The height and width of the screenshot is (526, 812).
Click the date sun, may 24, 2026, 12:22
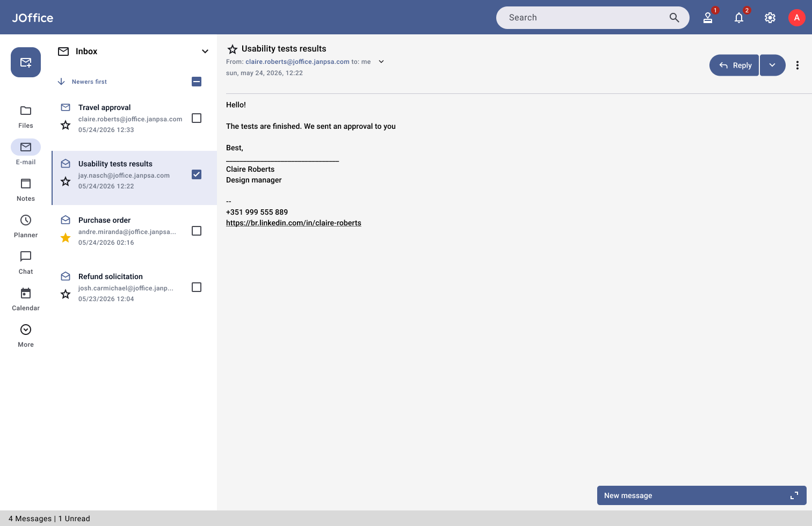[264, 73]
